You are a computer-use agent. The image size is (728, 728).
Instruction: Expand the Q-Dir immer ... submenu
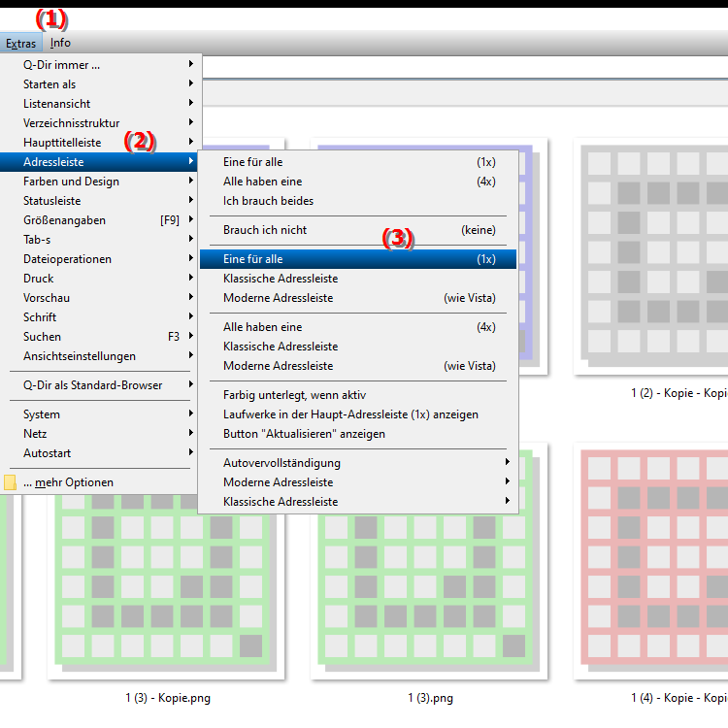coord(100,64)
